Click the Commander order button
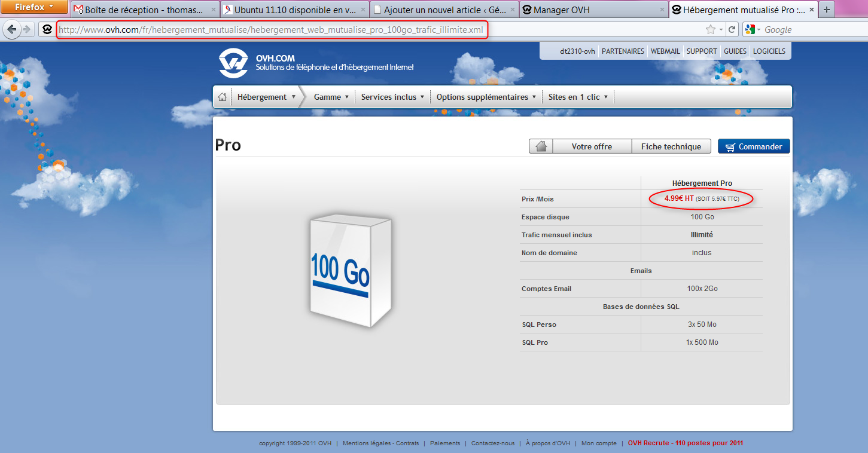This screenshot has height=453, width=868. [x=754, y=146]
